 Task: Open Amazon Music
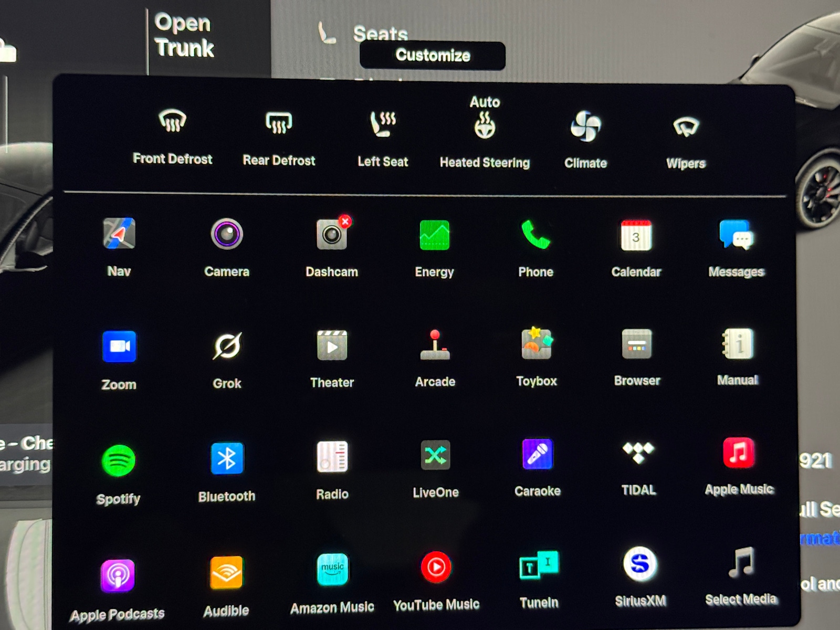click(332, 569)
